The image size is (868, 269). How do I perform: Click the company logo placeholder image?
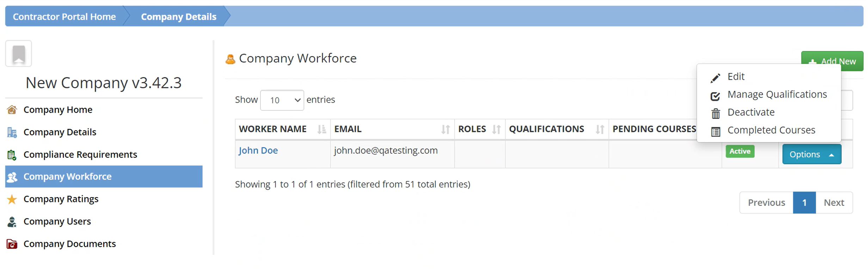pos(19,54)
